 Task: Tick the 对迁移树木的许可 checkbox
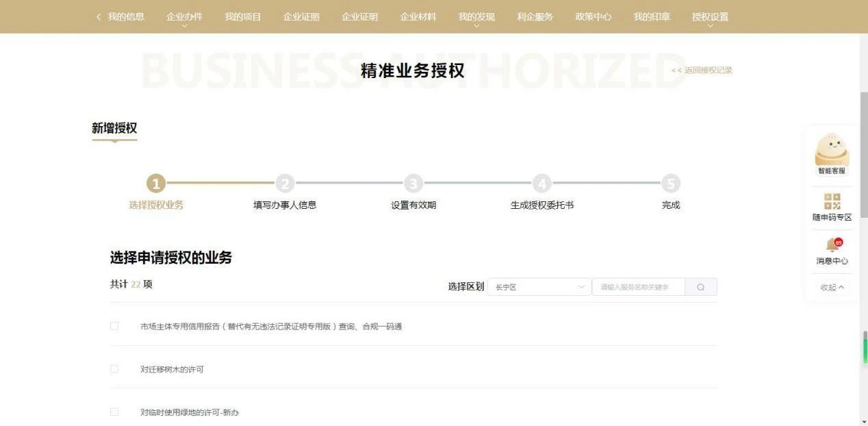(x=114, y=369)
